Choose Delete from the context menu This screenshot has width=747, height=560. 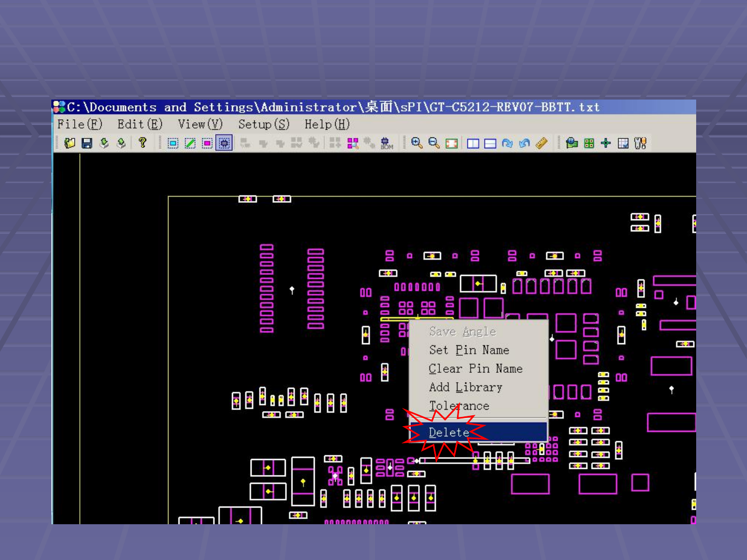coord(449,432)
